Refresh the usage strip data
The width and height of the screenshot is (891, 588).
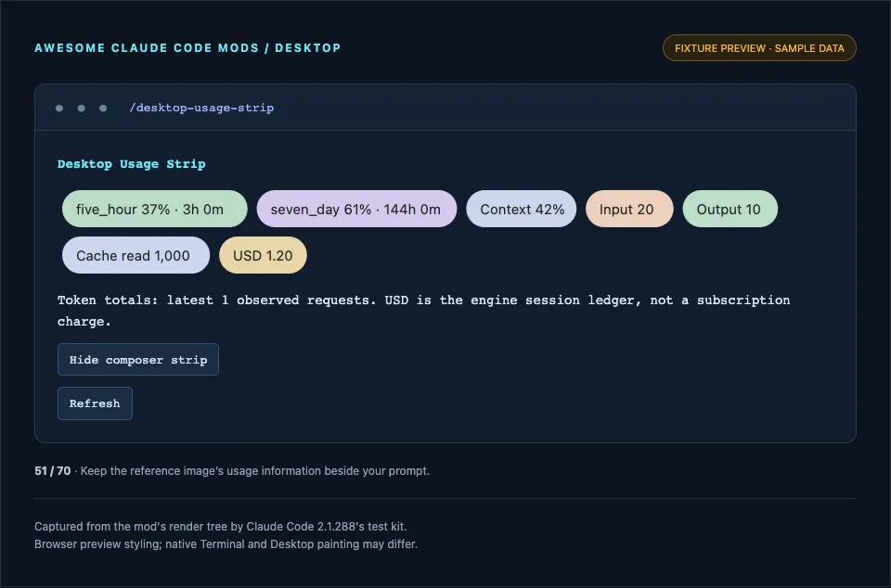point(95,403)
